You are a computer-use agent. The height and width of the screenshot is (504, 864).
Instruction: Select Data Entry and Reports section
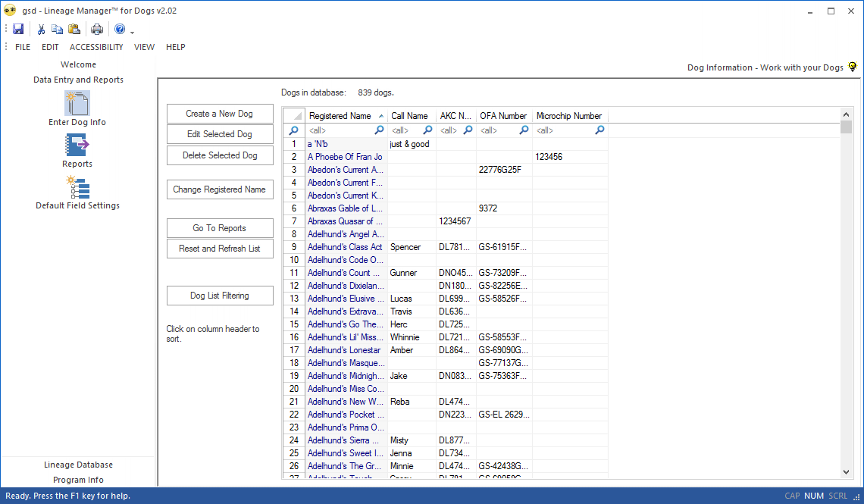pos(78,80)
